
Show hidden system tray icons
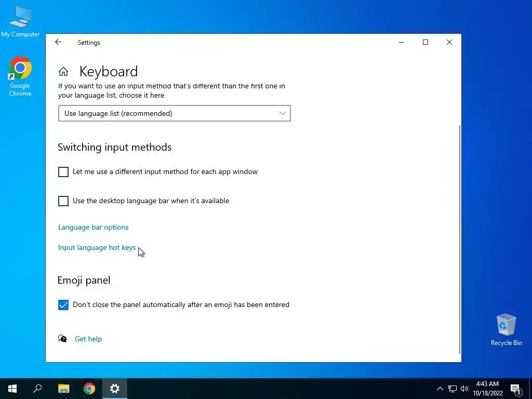pos(440,389)
